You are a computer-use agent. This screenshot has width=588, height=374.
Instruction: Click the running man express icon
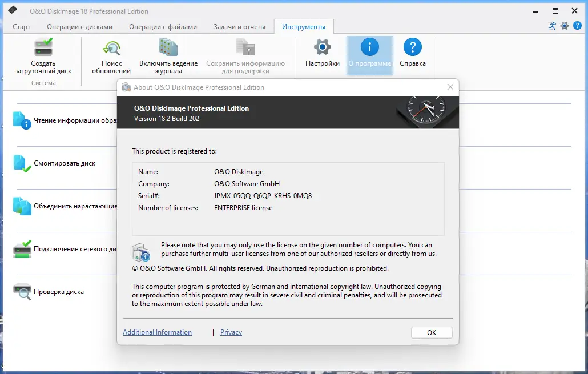coord(553,26)
